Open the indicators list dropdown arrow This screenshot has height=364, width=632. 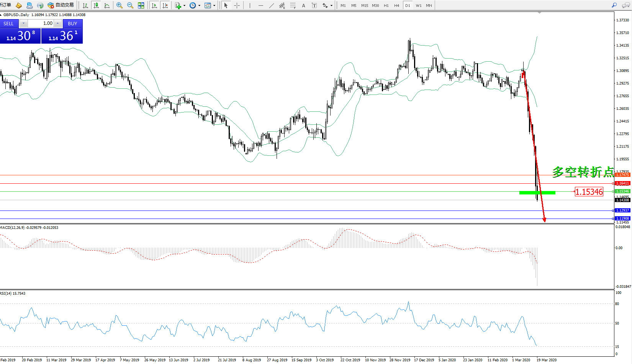184,6
